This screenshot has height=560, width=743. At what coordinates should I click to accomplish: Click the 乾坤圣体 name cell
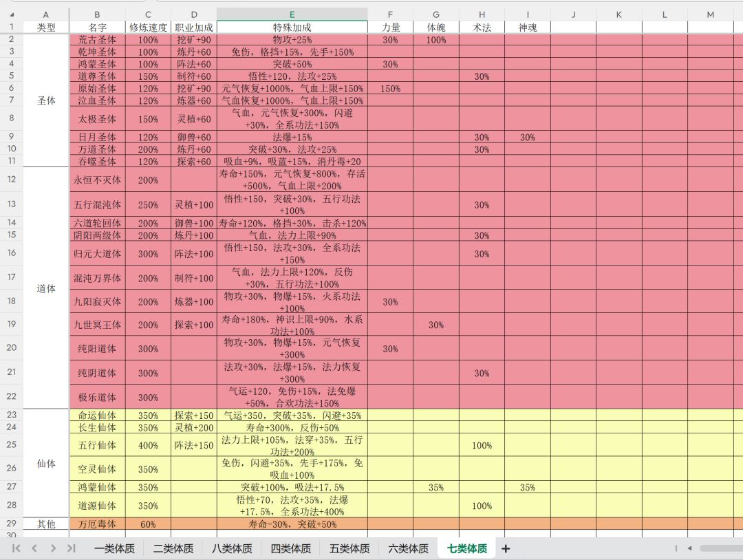[97, 52]
